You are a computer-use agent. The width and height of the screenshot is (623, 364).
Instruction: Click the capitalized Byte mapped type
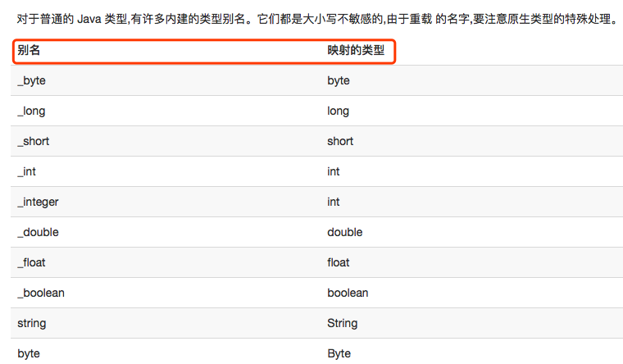[339, 353]
